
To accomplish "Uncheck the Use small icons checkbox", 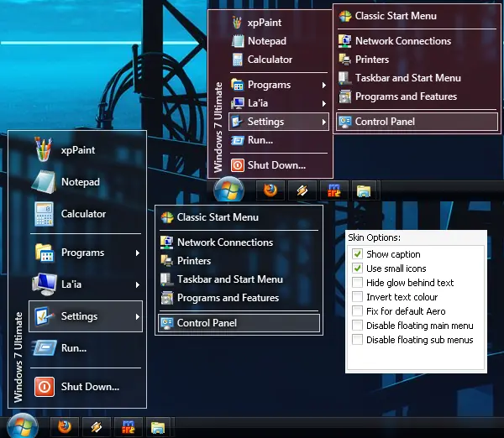I will click(x=357, y=269).
